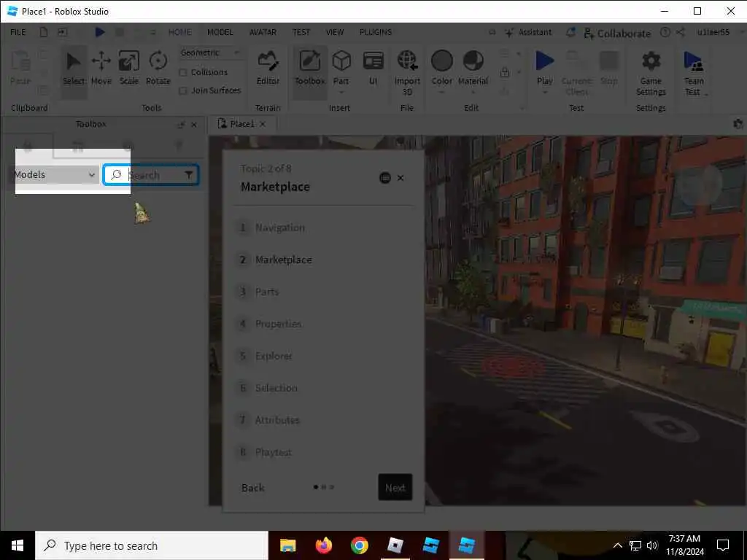Open the Geometric mode dropdown
The width and height of the screenshot is (747, 560).
(210, 52)
